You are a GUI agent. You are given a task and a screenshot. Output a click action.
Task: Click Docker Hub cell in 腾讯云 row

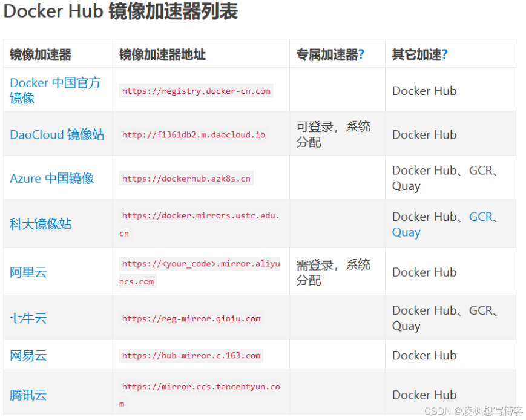pos(424,395)
